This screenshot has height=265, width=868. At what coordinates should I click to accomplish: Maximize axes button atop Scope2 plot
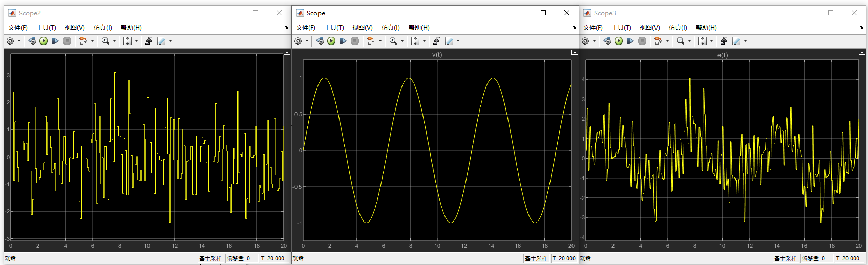287,52
